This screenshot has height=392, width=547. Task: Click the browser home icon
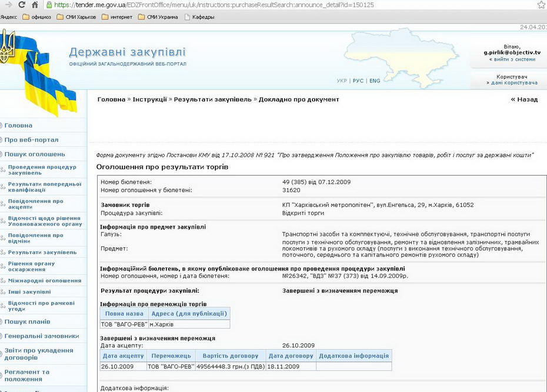35,5
